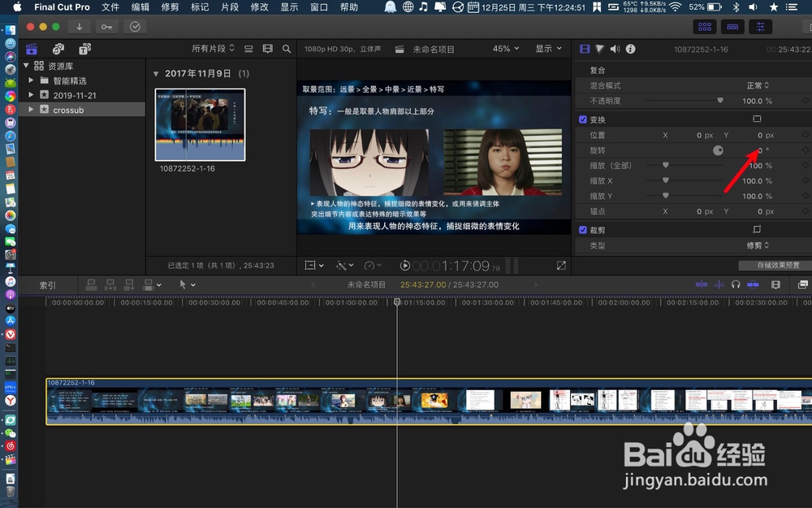Viewport: 812px width, 508px height.
Task: Click the browser search magnifier
Action: click(287, 49)
